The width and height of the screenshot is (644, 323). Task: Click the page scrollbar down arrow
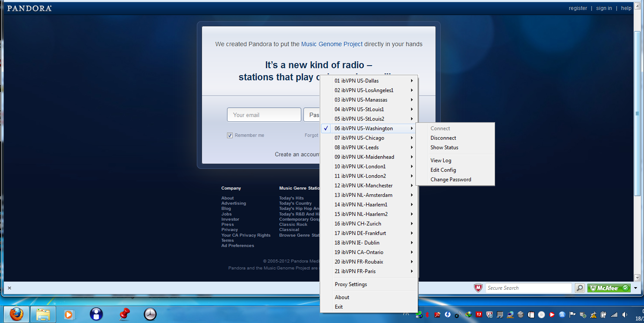[x=637, y=278]
